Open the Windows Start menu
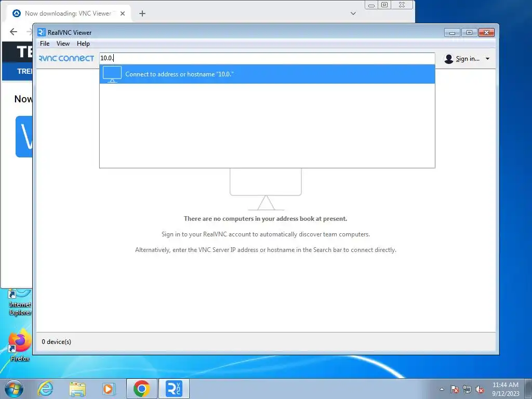The image size is (532, 399). [14, 389]
